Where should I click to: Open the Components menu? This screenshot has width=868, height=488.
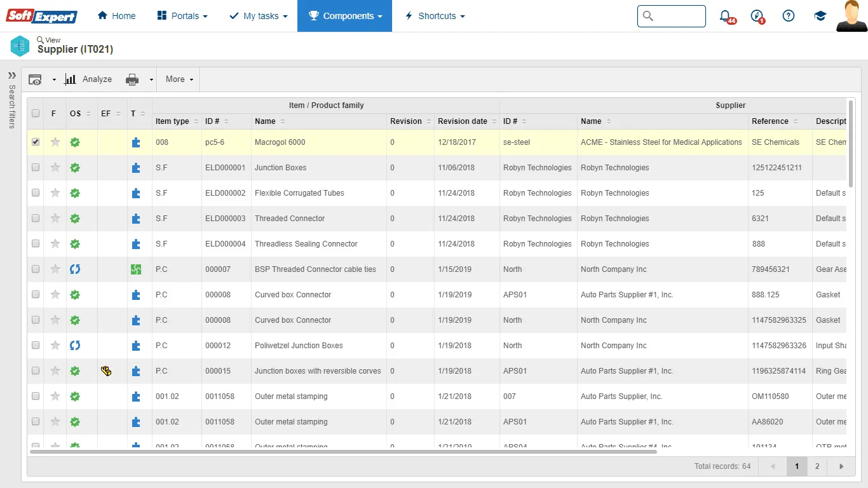345,16
